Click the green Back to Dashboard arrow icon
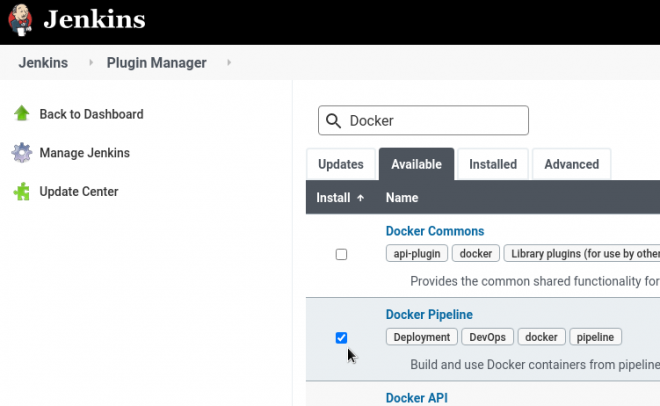 (x=22, y=114)
